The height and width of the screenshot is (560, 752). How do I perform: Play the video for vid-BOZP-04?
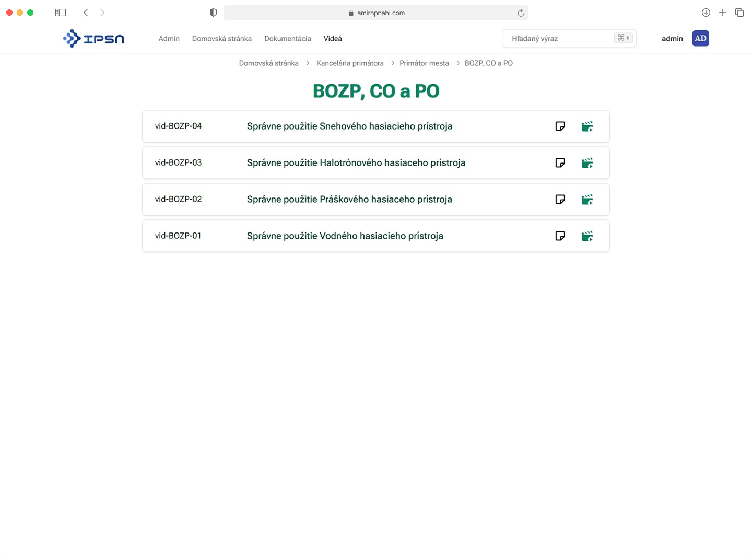(587, 126)
